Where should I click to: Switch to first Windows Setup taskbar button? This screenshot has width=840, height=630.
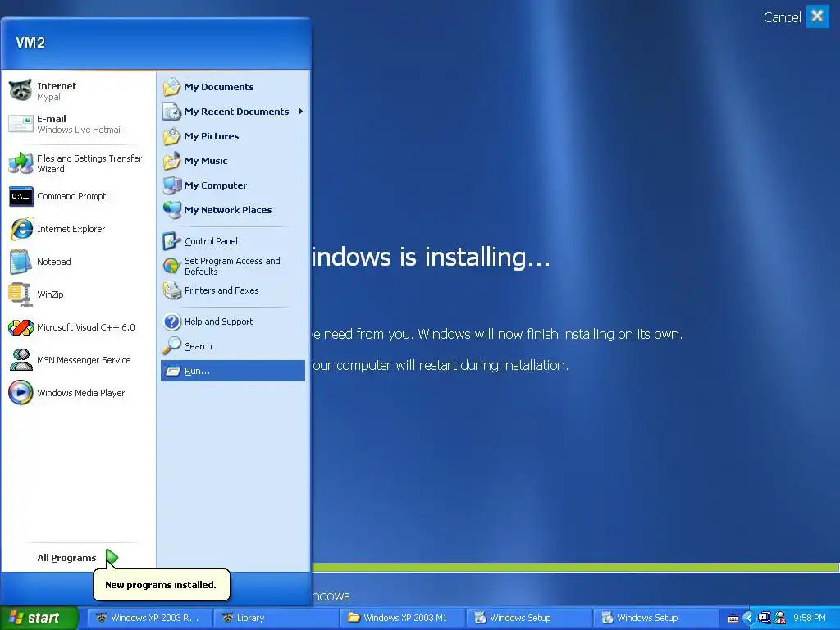528,618
